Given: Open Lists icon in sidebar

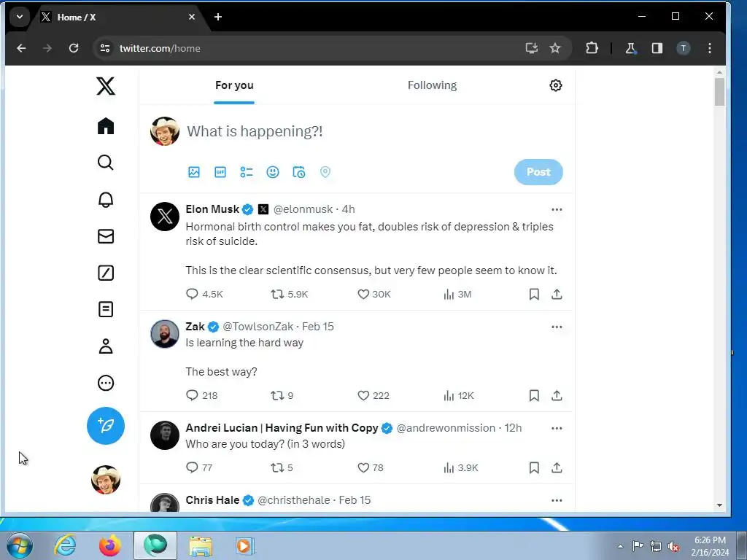Looking at the screenshot, I should pos(105,309).
